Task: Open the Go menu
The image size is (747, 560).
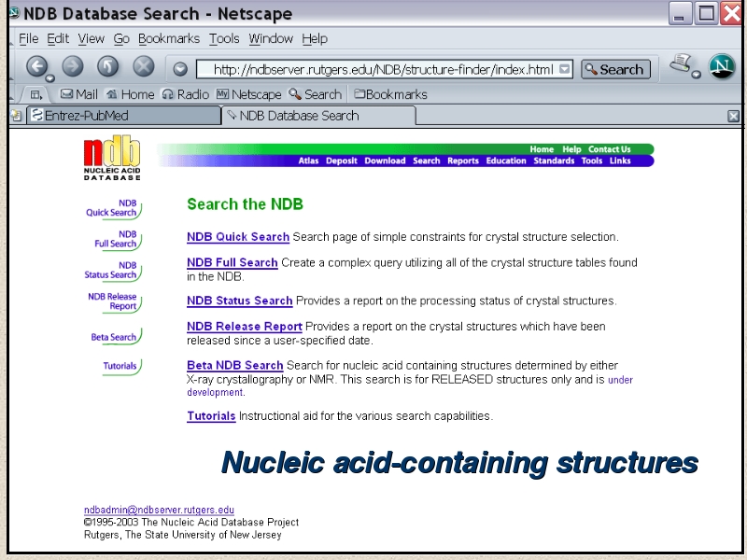Action: [121, 38]
